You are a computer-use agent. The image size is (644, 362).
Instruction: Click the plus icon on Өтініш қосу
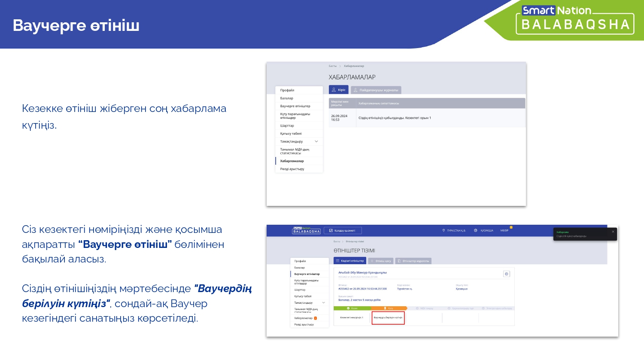click(372, 261)
